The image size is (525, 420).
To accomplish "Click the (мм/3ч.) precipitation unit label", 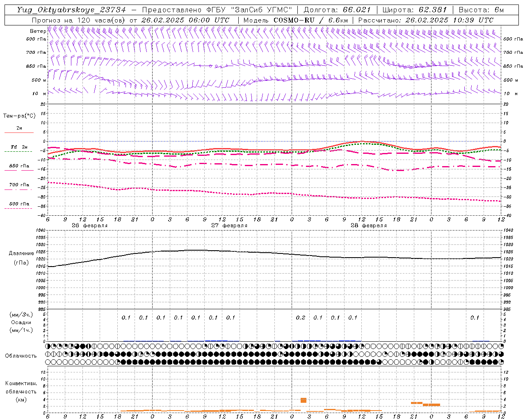I will click(x=21, y=315).
